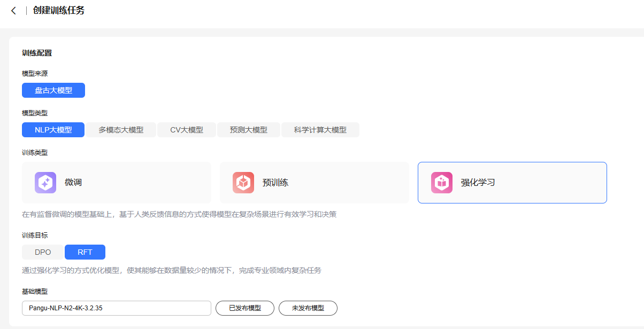This screenshot has width=644, height=329.
Task: Switch training target to DPO
Action: coord(42,252)
